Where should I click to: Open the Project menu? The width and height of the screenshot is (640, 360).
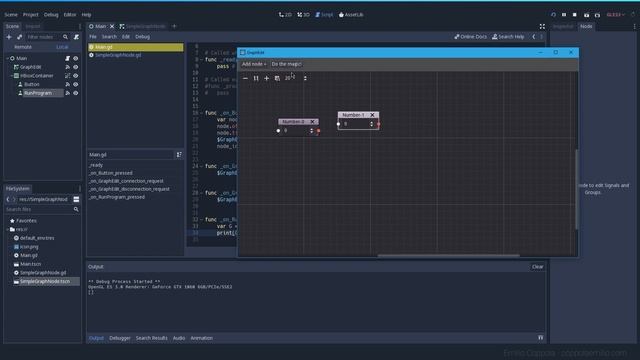coord(31,15)
